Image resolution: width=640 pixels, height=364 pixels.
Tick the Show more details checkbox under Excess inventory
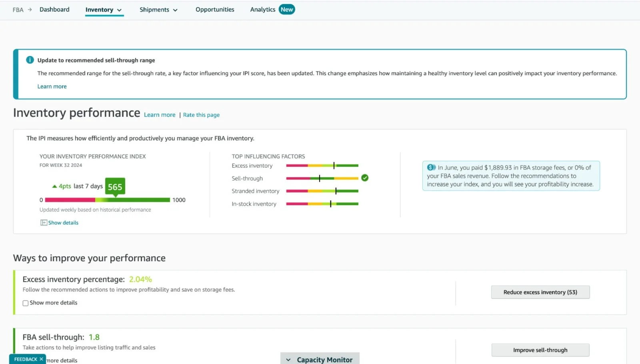(26, 303)
